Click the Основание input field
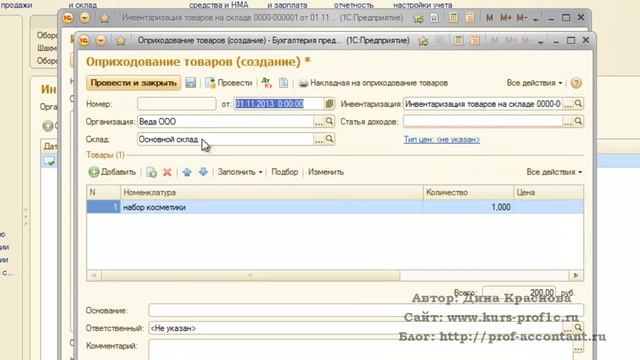Image resolution: width=640 pixels, height=360 pixels. pos(366,310)
